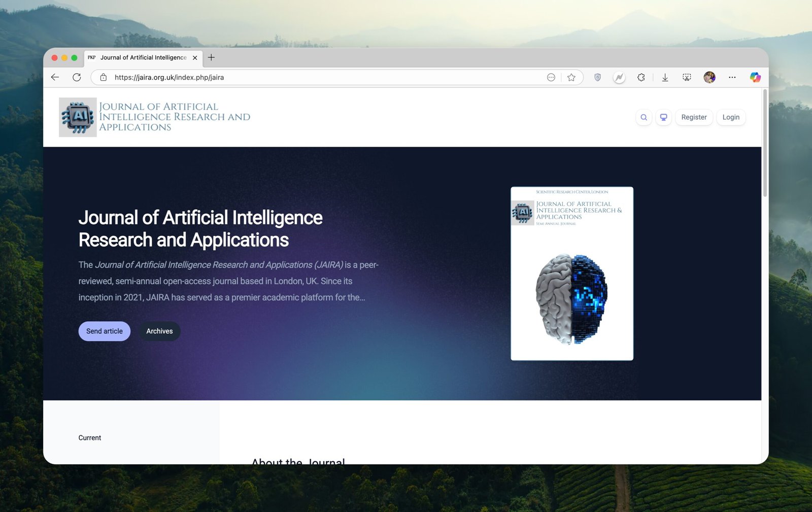The image size is (812, 512).
Task: Click the journal AI chip logo
Action: click(78, 117)
